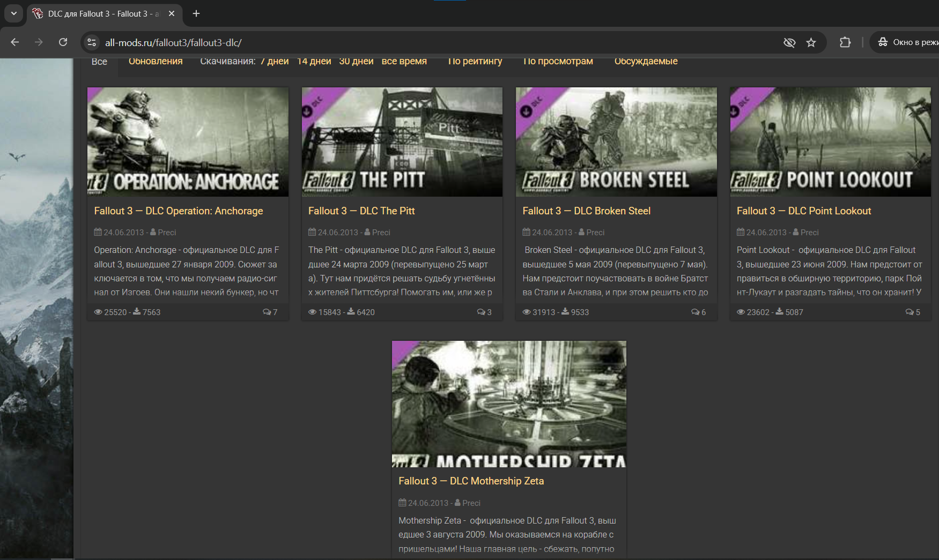Click views eye icon beside 23602
Viewport: 939px width, 560px height.
[x=741, y=312]
